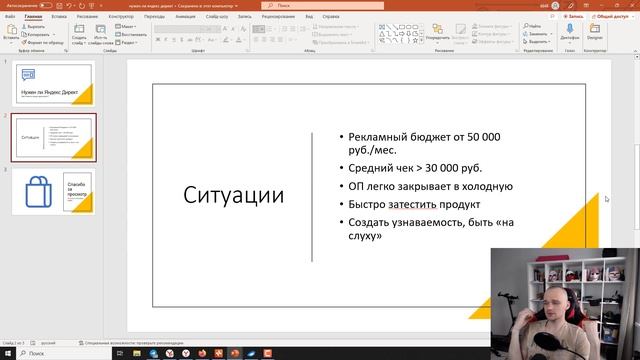Open the Справка ribbon tab
Screen dimensions: 640x360
click(331, 17)
